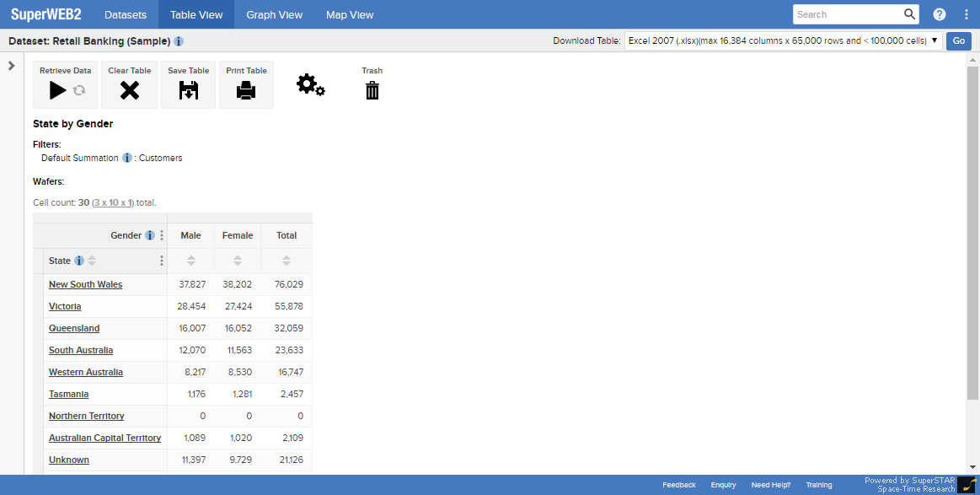Open the State field options menu
The image size is (980, 495).
click(x=162, y=261)
